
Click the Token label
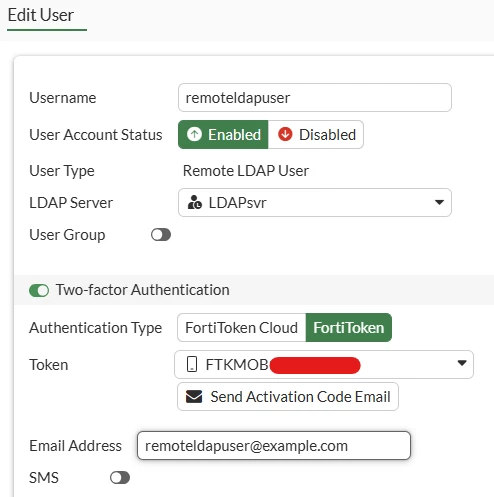coord(49,364)
